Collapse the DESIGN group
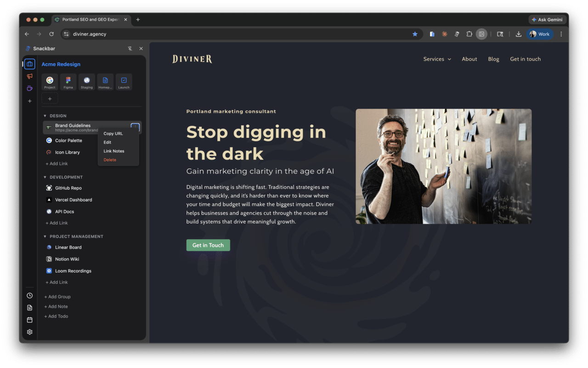588x368 pixels. [44, 115]
